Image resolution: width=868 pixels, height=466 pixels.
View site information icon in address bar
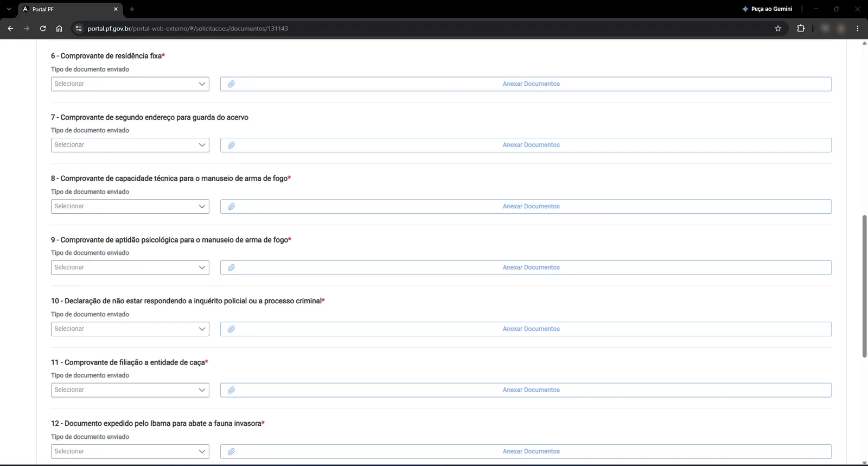coord(78,28)
